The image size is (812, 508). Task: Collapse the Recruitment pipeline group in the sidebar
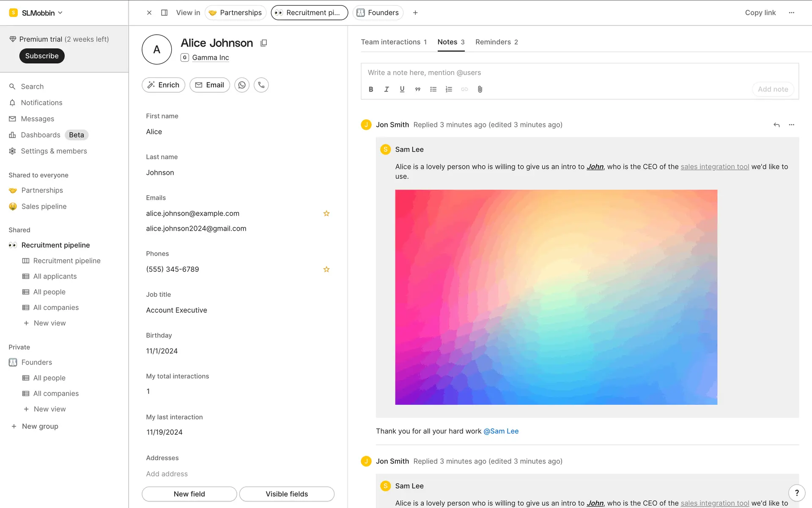55,245
